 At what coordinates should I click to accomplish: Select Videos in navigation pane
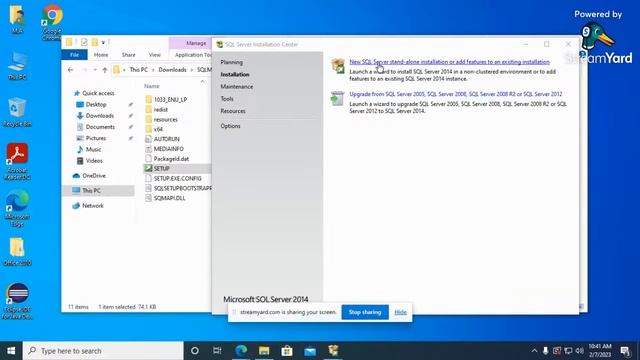(94, 161)
